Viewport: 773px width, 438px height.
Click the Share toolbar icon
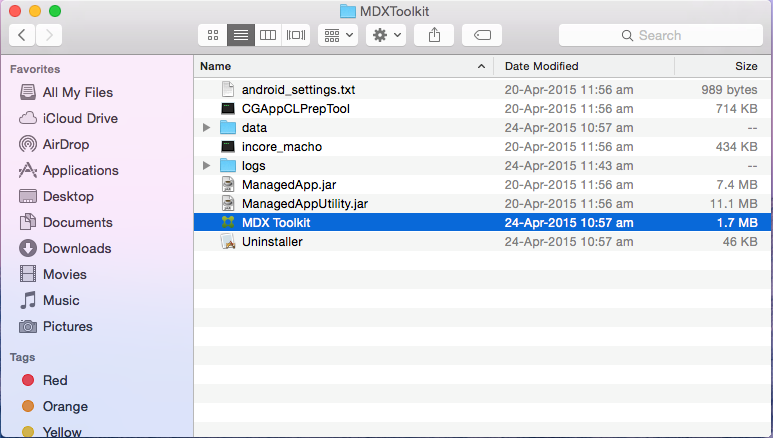(x=434, y=35)
